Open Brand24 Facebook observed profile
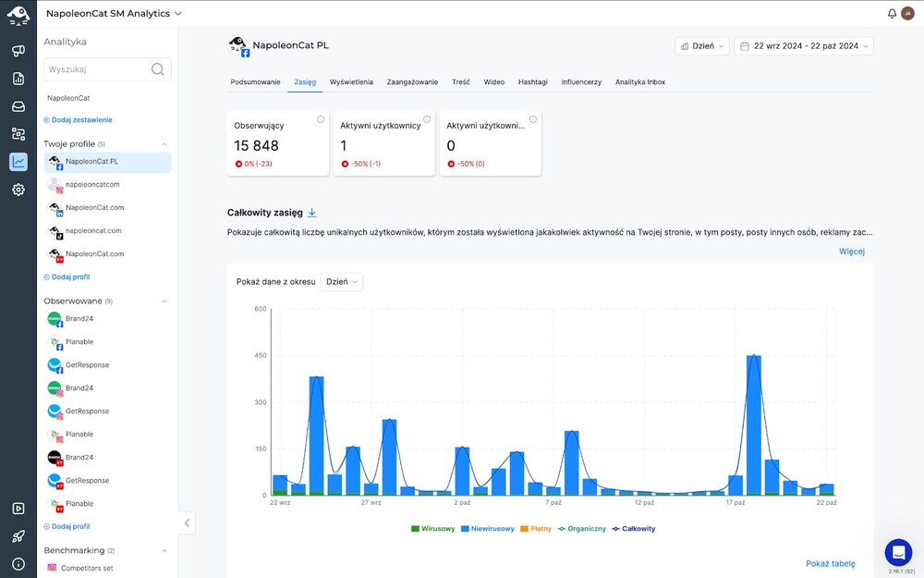Screen dimensions: 924x578 coord(107,318)
